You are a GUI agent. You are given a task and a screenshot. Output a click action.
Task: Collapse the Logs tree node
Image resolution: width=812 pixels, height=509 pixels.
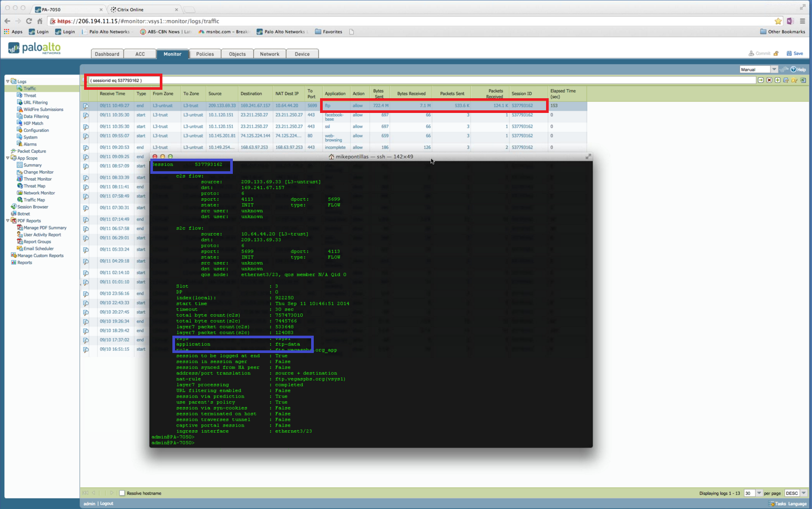[8, 81]
